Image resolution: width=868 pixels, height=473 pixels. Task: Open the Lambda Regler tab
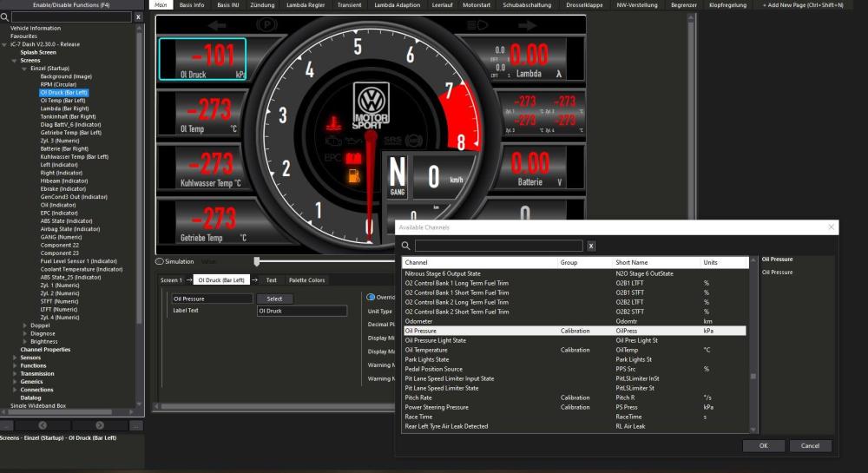(x=306, y=5)
